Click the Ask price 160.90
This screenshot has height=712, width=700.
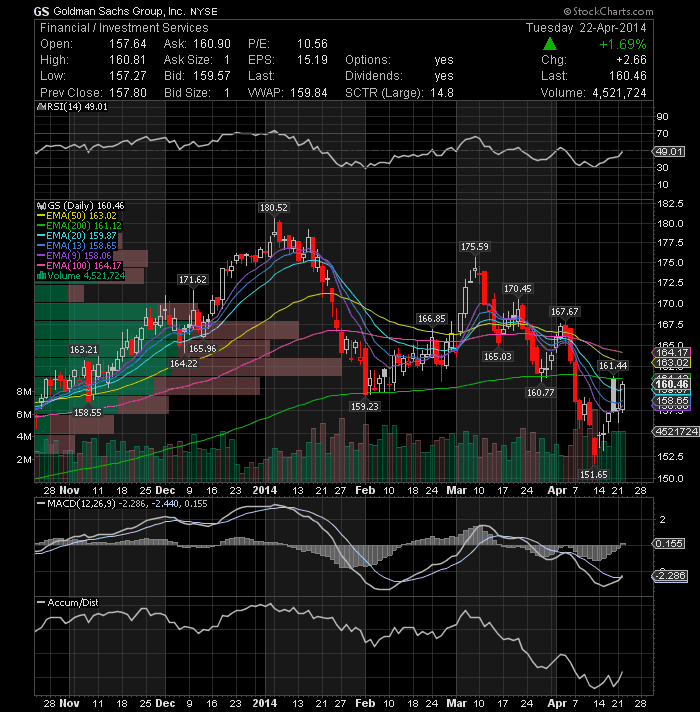[x=212, y=44]
